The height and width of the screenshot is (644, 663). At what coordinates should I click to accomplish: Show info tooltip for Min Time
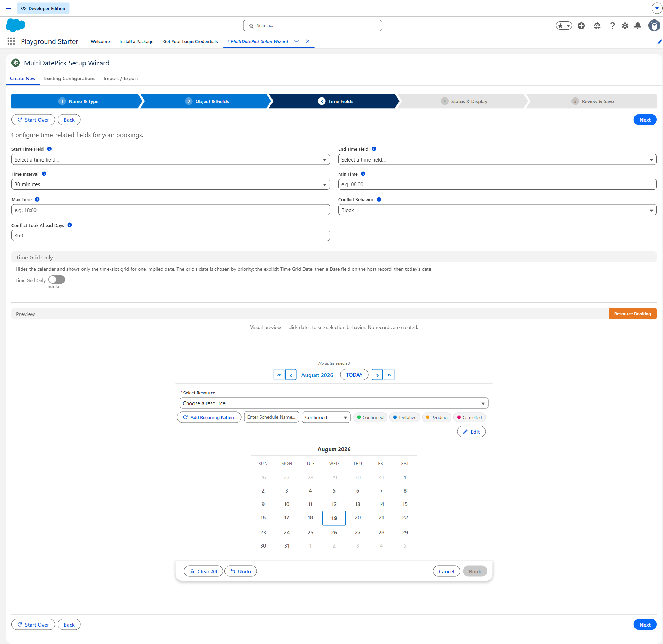pos(363,174)
